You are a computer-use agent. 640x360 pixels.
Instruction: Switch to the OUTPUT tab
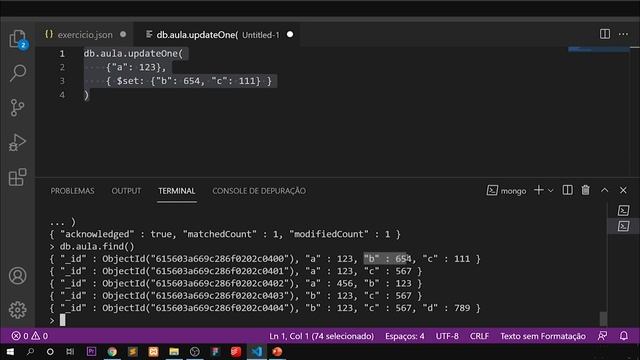click(x=126, y=191)
